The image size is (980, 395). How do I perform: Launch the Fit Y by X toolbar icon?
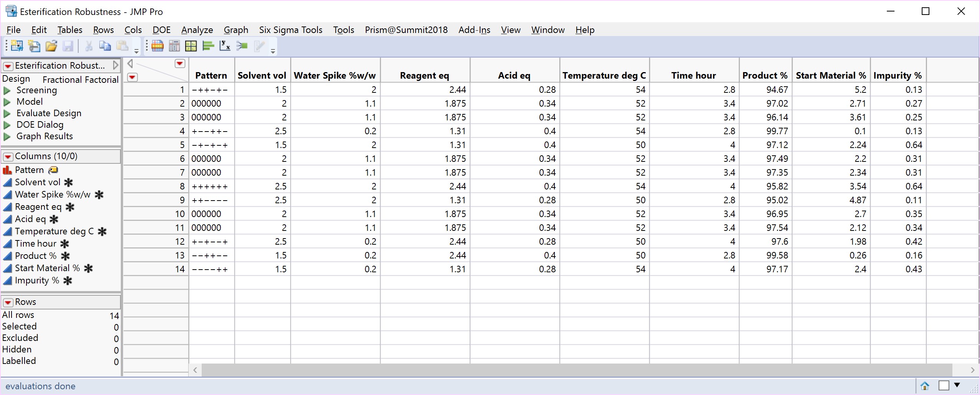(x=225, y=46)
